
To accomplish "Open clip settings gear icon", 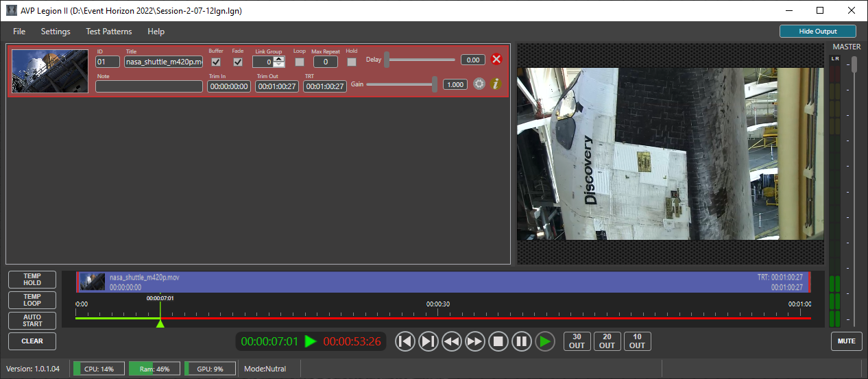I will pos(479,84).
